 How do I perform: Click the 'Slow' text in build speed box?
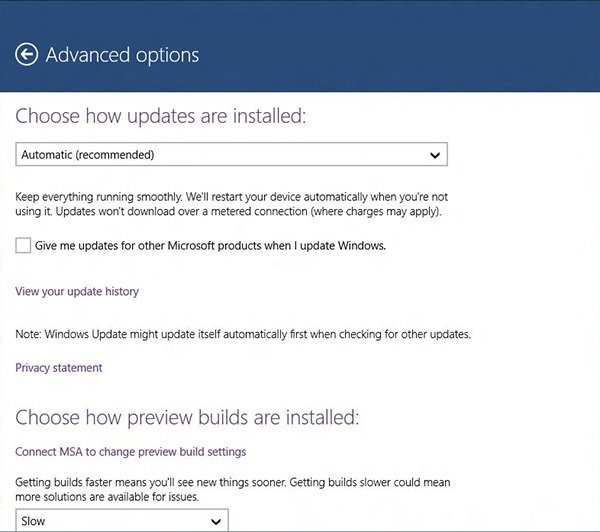pyautogui.click(x=33, y=521)
